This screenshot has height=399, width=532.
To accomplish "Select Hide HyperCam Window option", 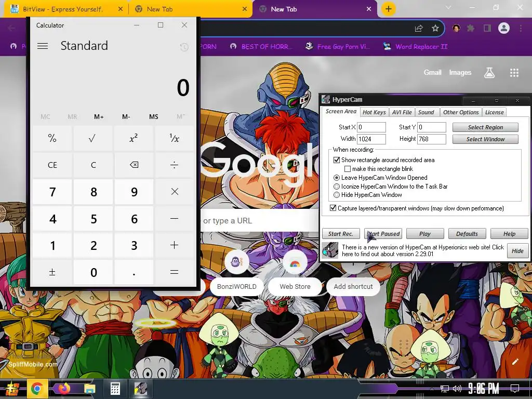I will click(337, 195).
